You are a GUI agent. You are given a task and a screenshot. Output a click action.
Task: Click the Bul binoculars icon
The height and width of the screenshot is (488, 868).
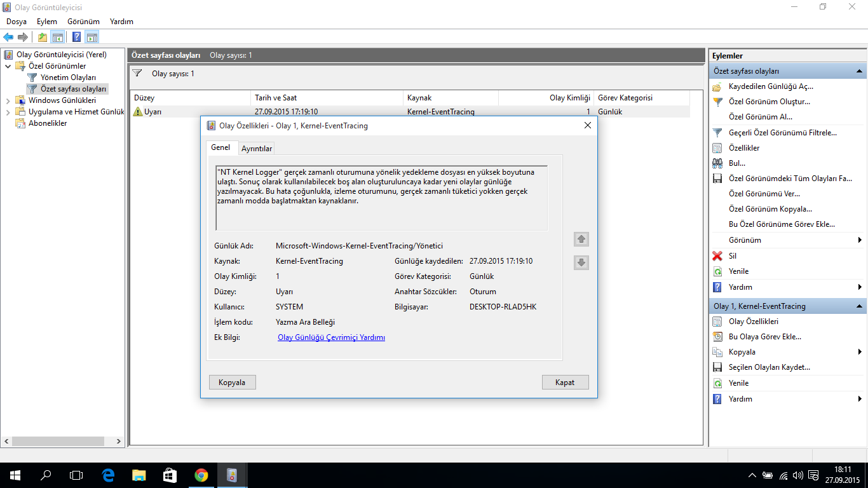point(717,163)
